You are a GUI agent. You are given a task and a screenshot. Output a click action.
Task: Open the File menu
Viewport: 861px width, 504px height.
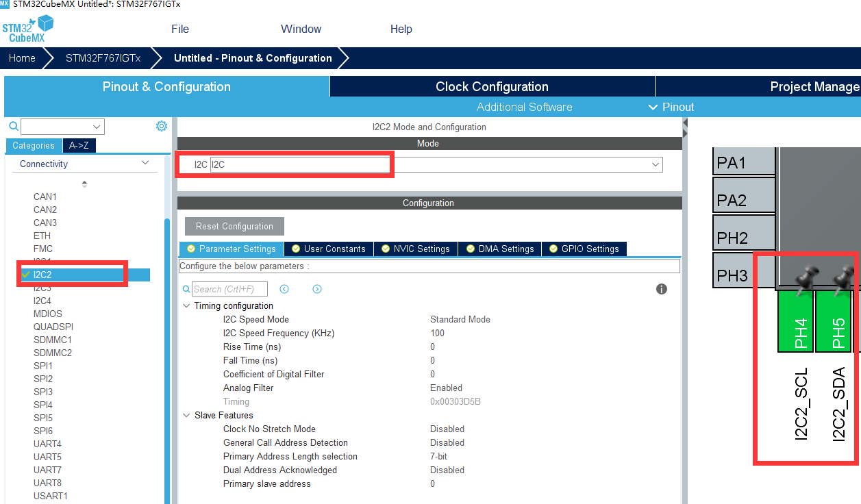(x=180, y=29)
